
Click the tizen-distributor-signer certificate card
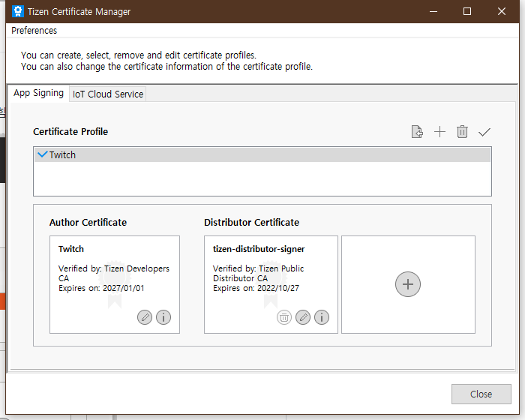tap(271, 285)
